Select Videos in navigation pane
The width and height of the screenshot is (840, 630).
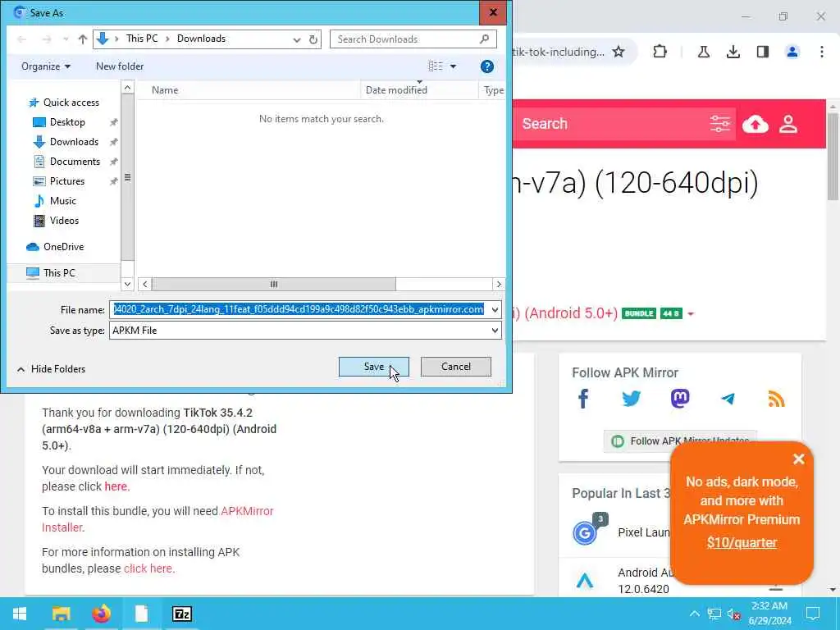coord(64,221)
